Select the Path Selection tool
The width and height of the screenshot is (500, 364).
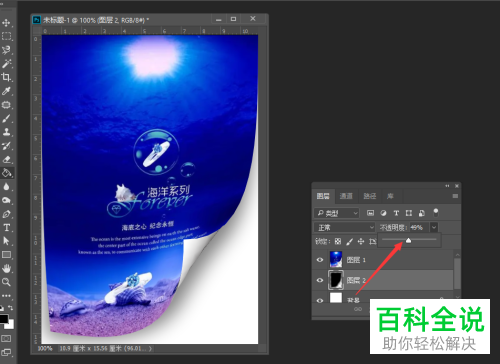(x=6, y=241)
